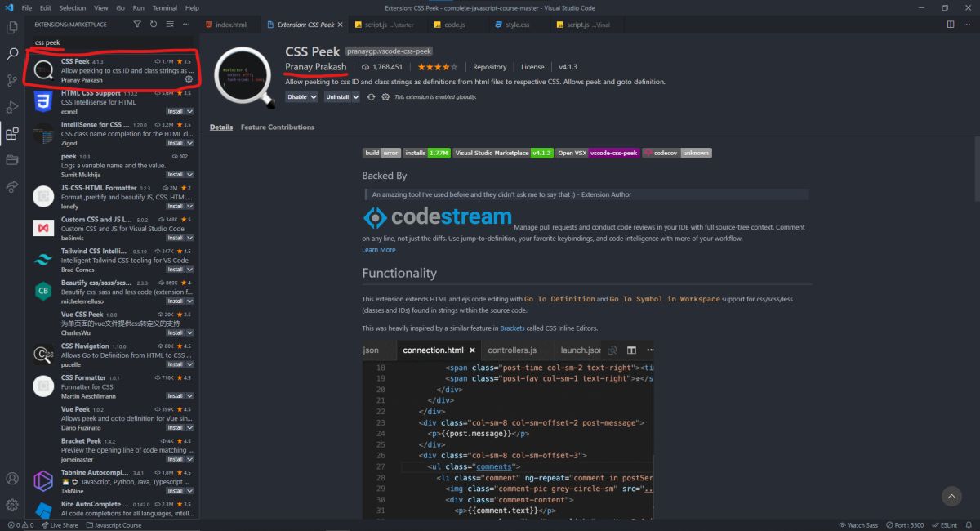Install the peek extension by Sumit Mukhija

pos(175,174)
